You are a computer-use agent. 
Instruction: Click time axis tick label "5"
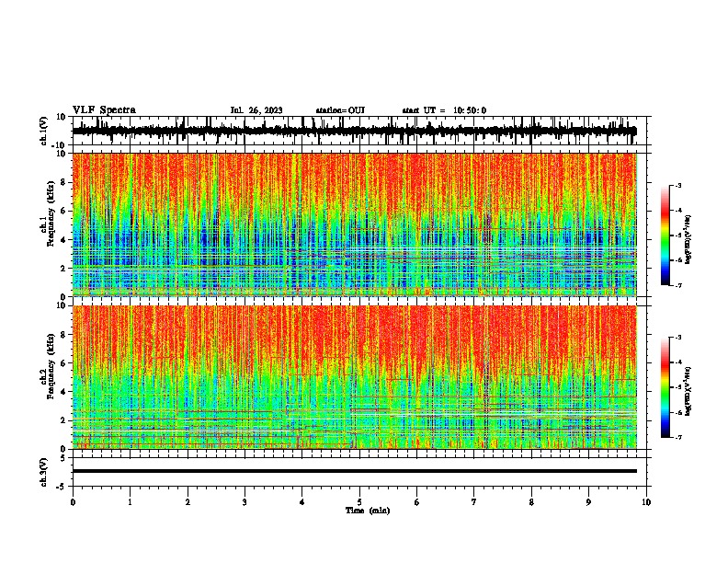tap(359, 502)
